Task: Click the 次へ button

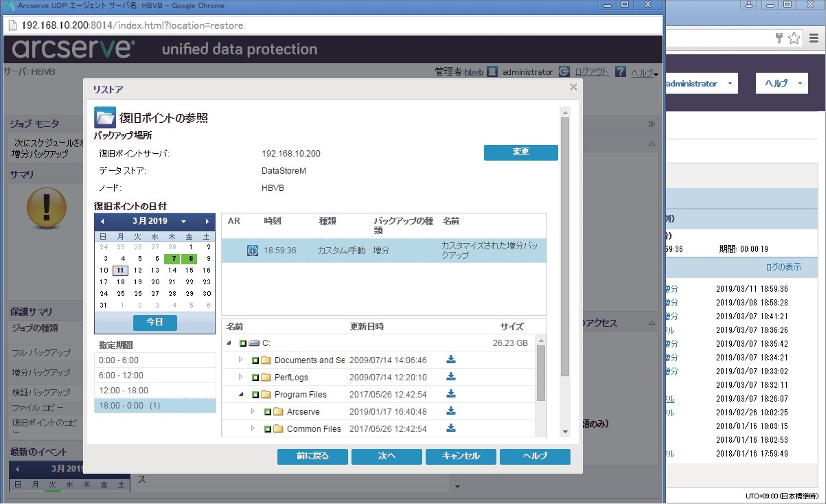Action: coord(387,456)
